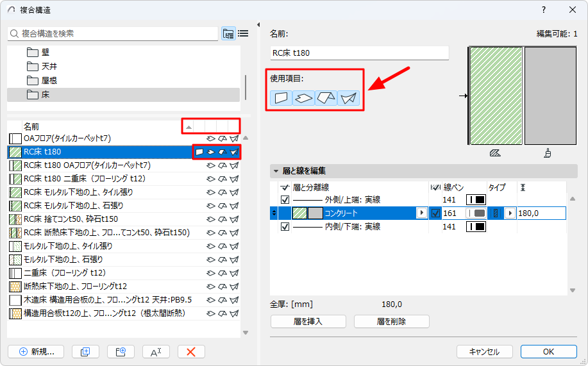Select RC床 t180 OAフロア(タイルカーペットt7) row
The width and height of the screenshot is (588, 366).
123,165
